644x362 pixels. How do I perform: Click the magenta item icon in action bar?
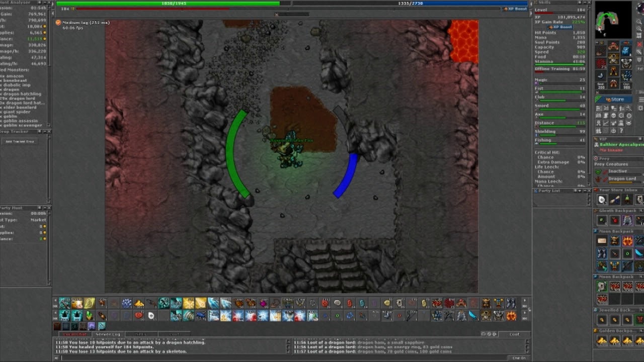click(x=263, y=303)
